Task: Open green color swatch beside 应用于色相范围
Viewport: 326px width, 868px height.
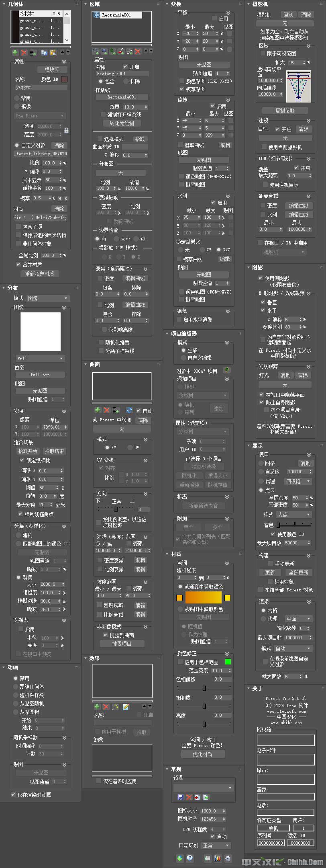Action: pyautogui.click(x=228, y=662)
